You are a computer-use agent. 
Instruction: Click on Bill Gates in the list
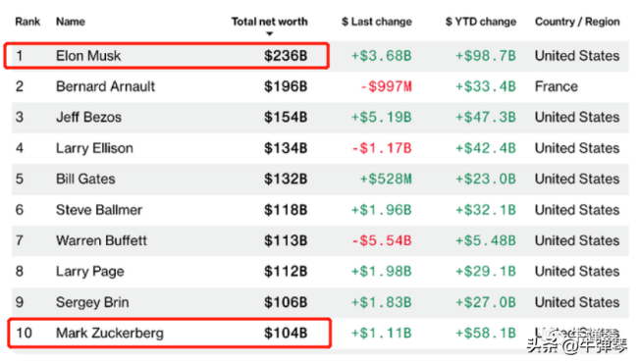[85, 179]
